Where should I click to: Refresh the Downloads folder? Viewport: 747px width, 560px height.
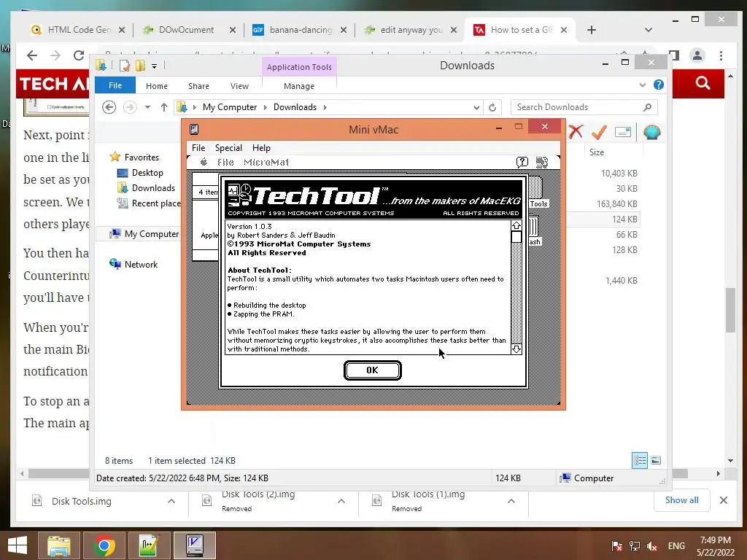(x=492, y=107)
